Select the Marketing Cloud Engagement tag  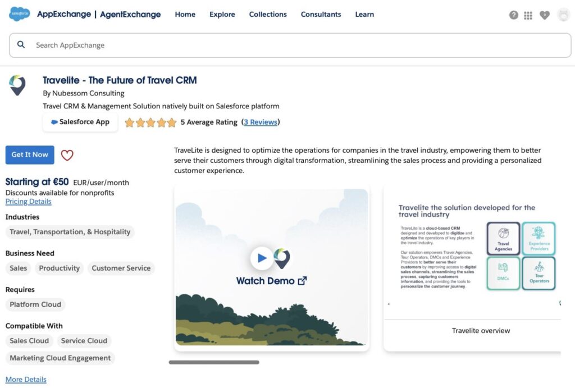tap(60, 358)
